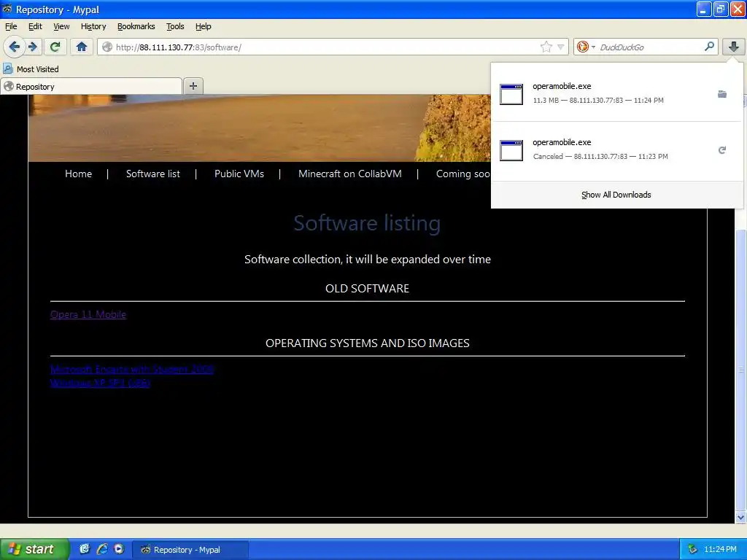Open the Home page button
The width and height of the screenshot is (747, 560).
coord(82,47)
